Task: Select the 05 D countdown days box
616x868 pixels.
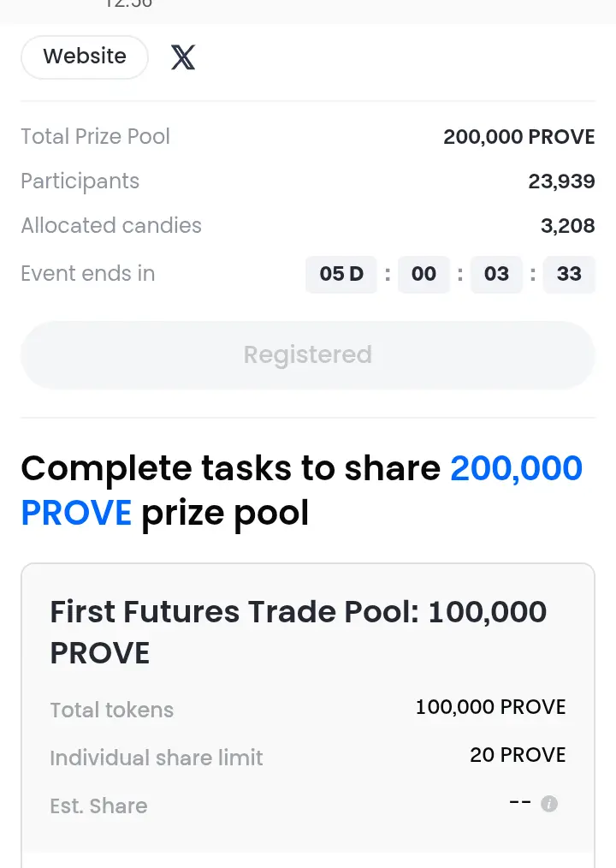Action: pyautogui.click(x=341, y=274)
